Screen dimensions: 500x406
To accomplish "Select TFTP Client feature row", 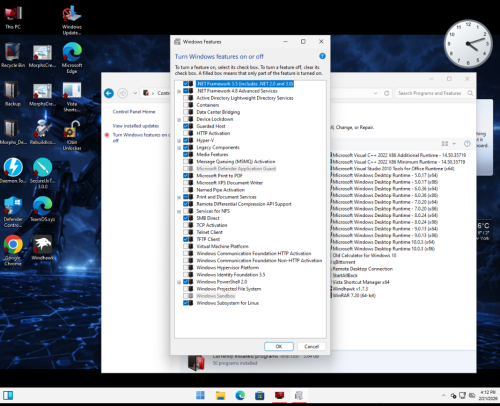I will coord(208,239).
